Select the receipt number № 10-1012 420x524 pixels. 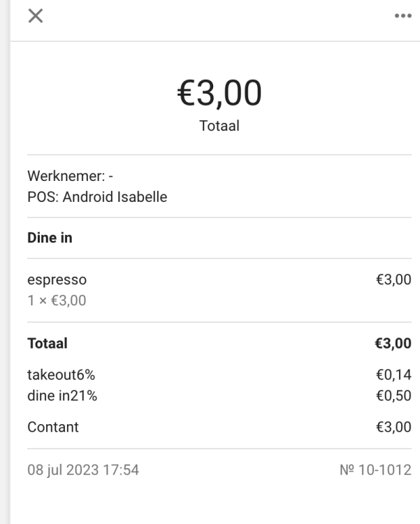375,470
